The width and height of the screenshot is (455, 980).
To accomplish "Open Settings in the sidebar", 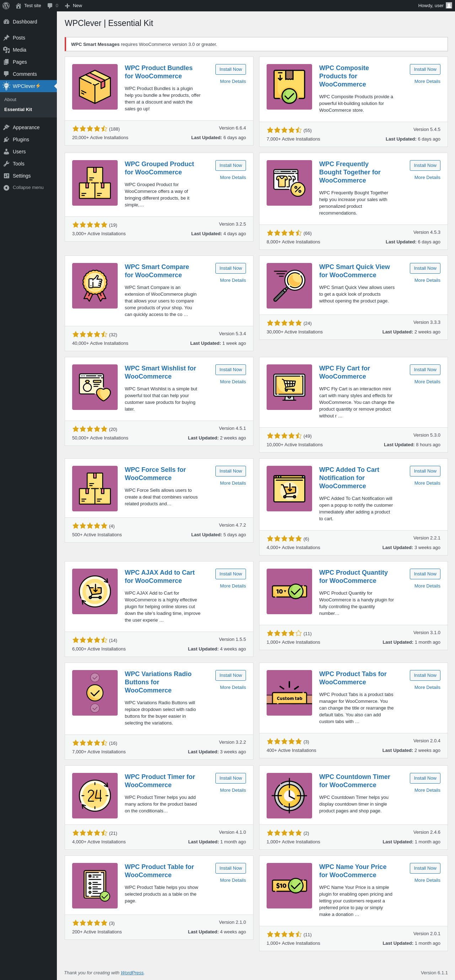I will pyautogui.click(x=28, y=176).
